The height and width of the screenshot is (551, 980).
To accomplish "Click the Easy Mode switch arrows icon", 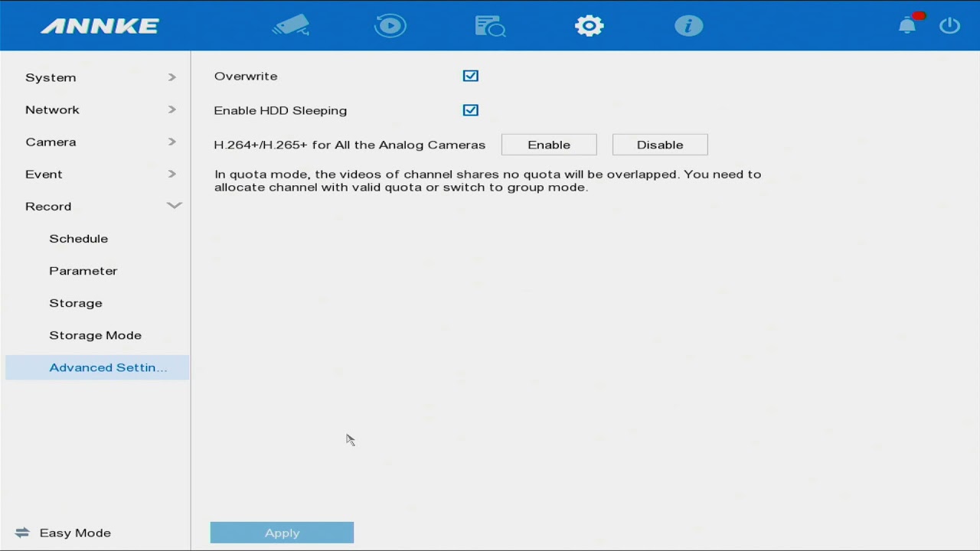I will (x=21, y=533).
